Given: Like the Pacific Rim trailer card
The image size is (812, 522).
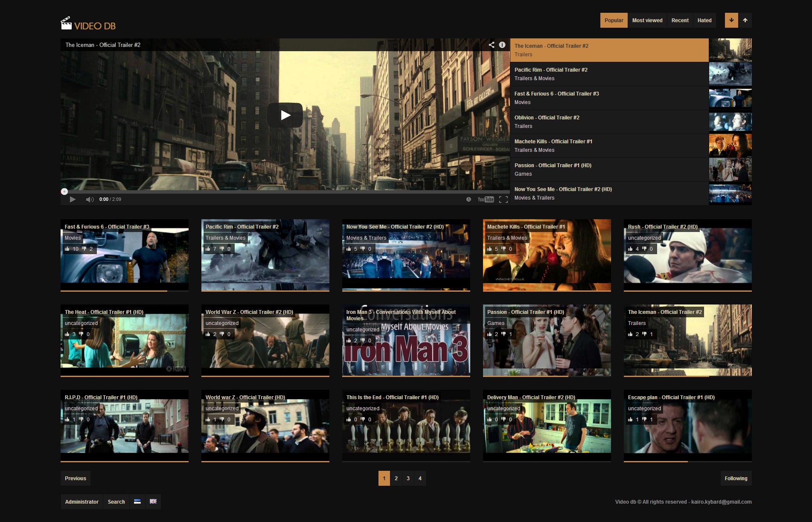Looking at the screenshot, I should coord(208,249).
